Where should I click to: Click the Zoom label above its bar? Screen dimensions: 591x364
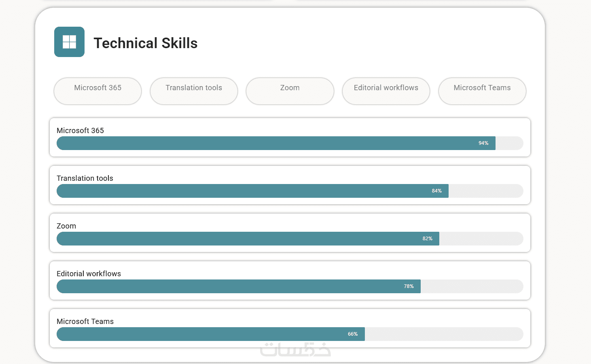click(x=66, y=226)
